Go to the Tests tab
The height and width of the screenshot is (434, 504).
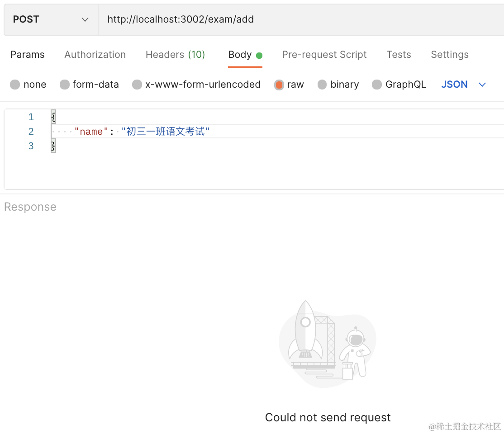399,55
